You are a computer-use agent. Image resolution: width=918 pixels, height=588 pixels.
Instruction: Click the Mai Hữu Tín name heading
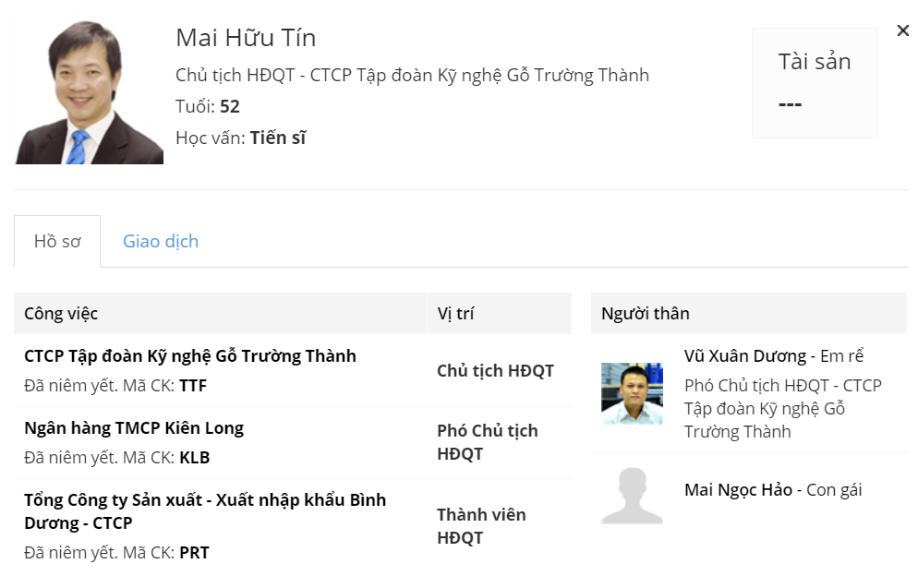(x=246, y=38)
